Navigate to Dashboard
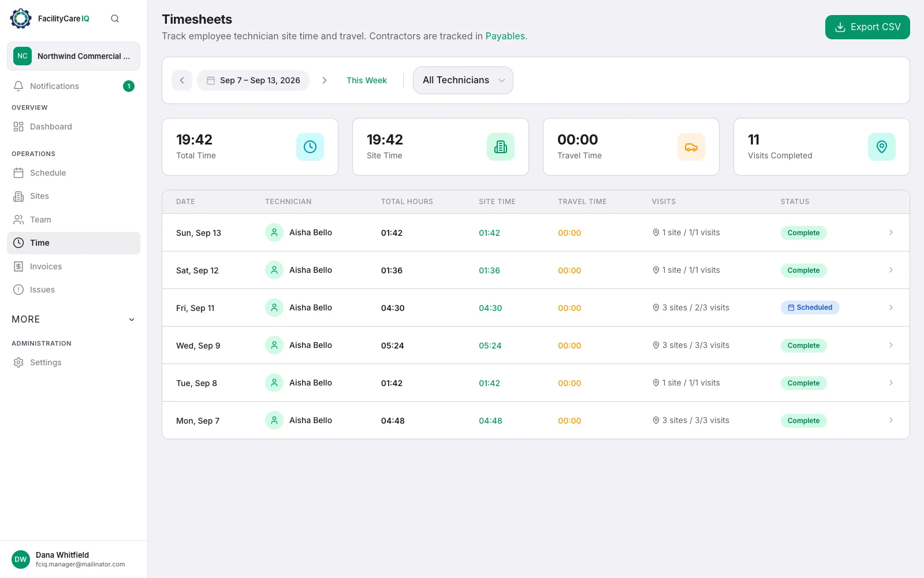This screenshot has height=578, width=924. point(73,127)
